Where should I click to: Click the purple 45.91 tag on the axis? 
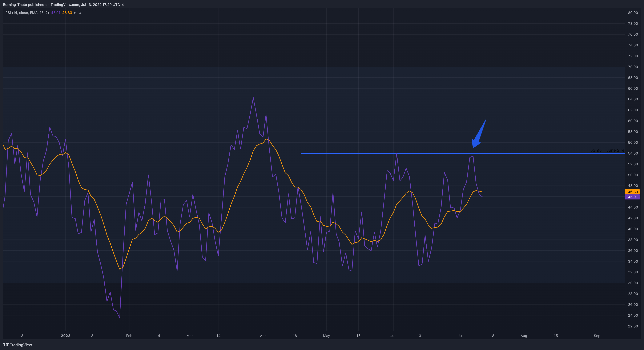[x=632, y=197]
